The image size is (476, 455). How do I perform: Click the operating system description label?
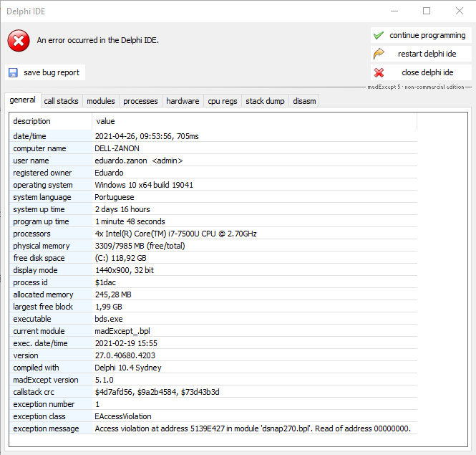coord(43,185)
